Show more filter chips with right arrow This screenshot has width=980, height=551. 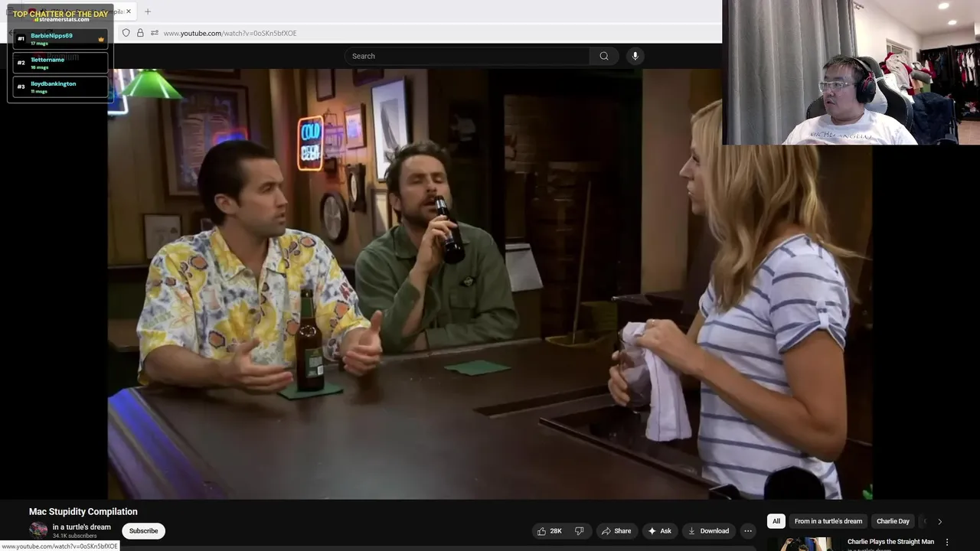939,521
